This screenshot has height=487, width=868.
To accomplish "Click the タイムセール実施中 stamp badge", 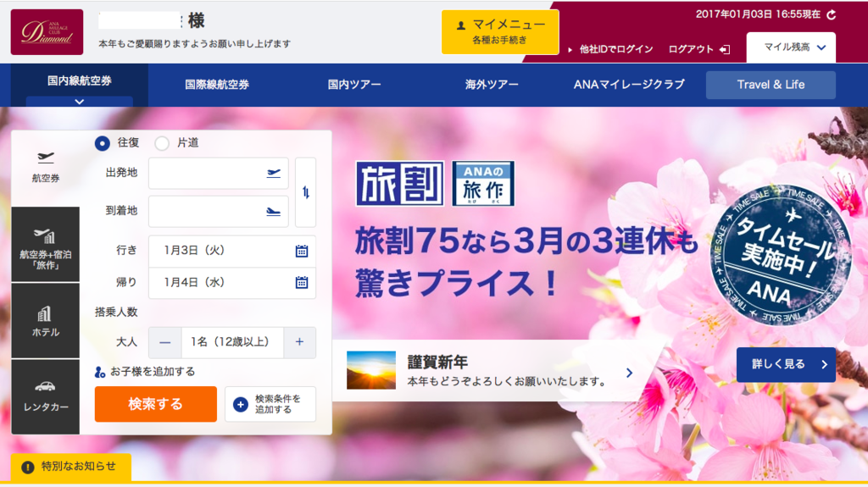I will [x=781, y=254].
